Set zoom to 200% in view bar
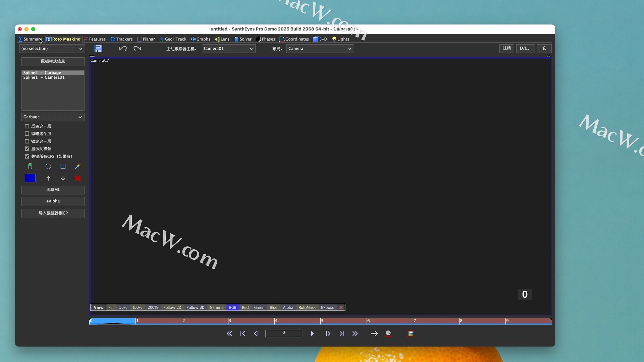This screenshot has width=644, height=362. click(153, 307)
